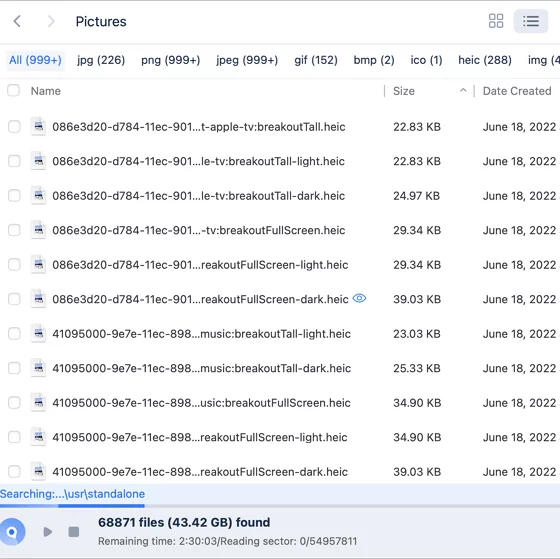Click the play scan button

(48, 532)
